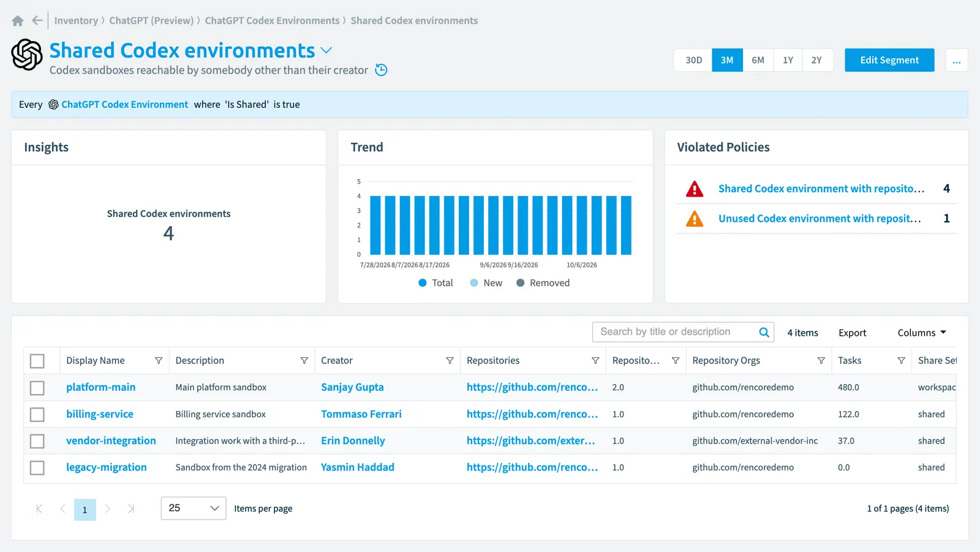Select the 6M time range tab

[x=758, y=60]
